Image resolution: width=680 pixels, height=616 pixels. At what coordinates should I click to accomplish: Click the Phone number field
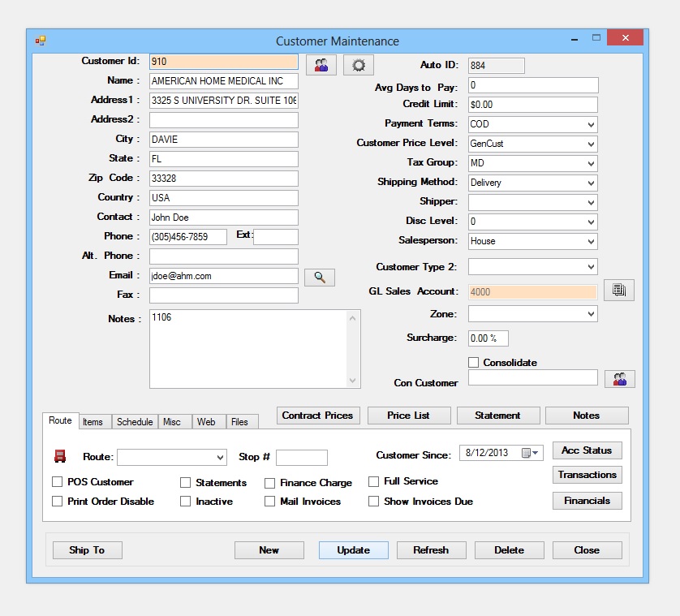pyautogui.click(x=188, y=237)
